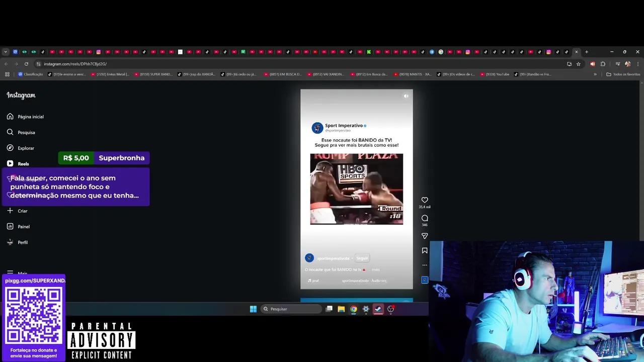Screen dimensions: 644x362
Task: Bookmark this page star icon
Action: [x=579, y=64]
